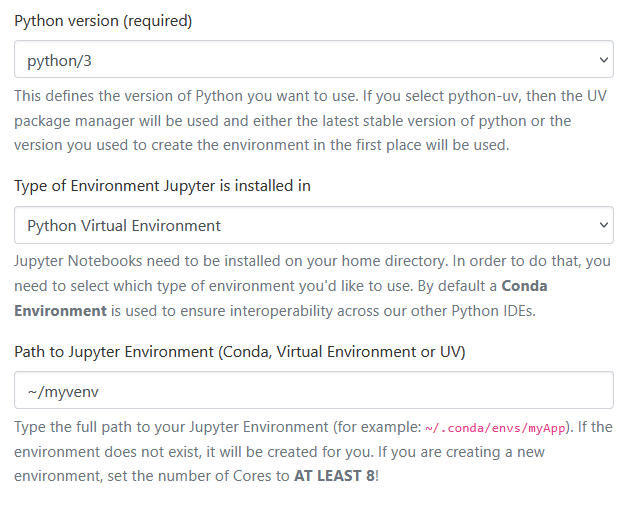Click the "Path to Jupyter Environment" label
Image resolution: width=630 pixels, height=506 pixels.
click(x=239, y=351)
